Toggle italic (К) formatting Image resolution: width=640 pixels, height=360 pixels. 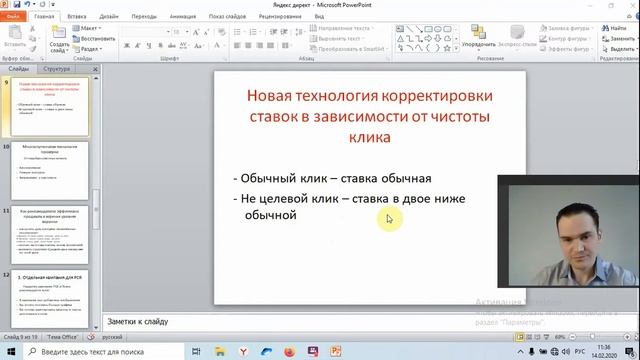click(x=138, y=45)
